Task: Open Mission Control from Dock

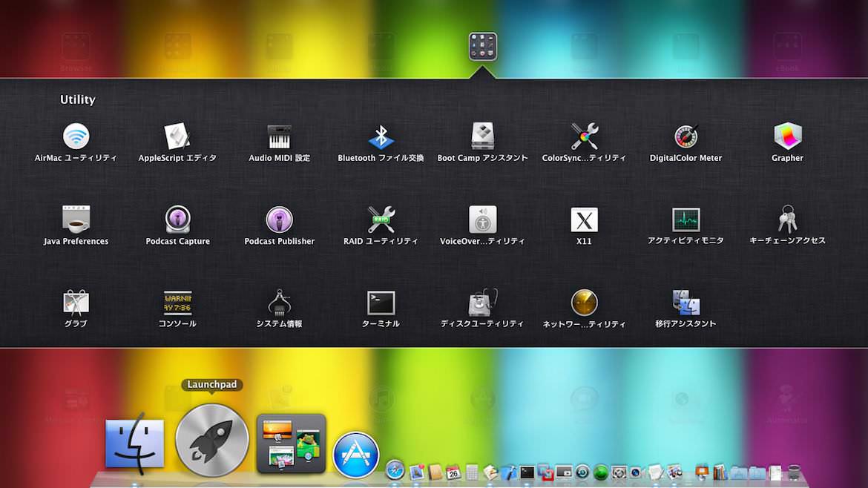Action: [291, 444]
